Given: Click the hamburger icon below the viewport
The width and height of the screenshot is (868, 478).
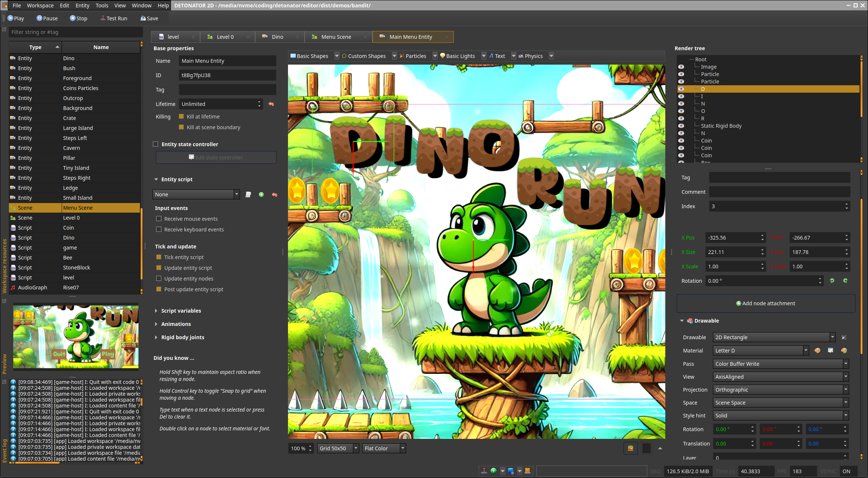Looking at the screenshot, I should 631,448.
